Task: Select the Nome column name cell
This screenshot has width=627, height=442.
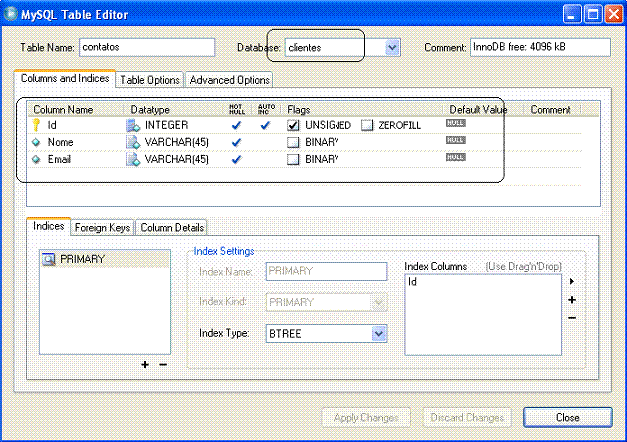Action: pos(60,142)
